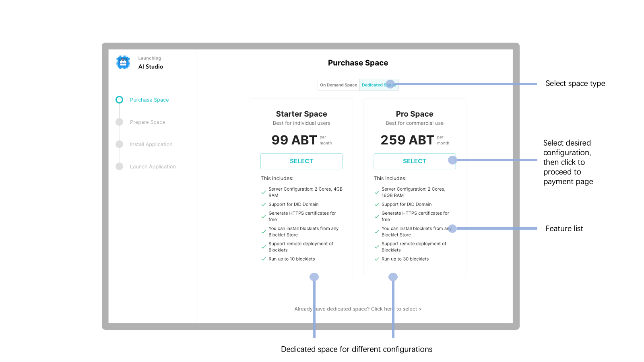644x362 pixels.
Task: Click the Purchase Space step circle
Action: [x=120, y=100]
